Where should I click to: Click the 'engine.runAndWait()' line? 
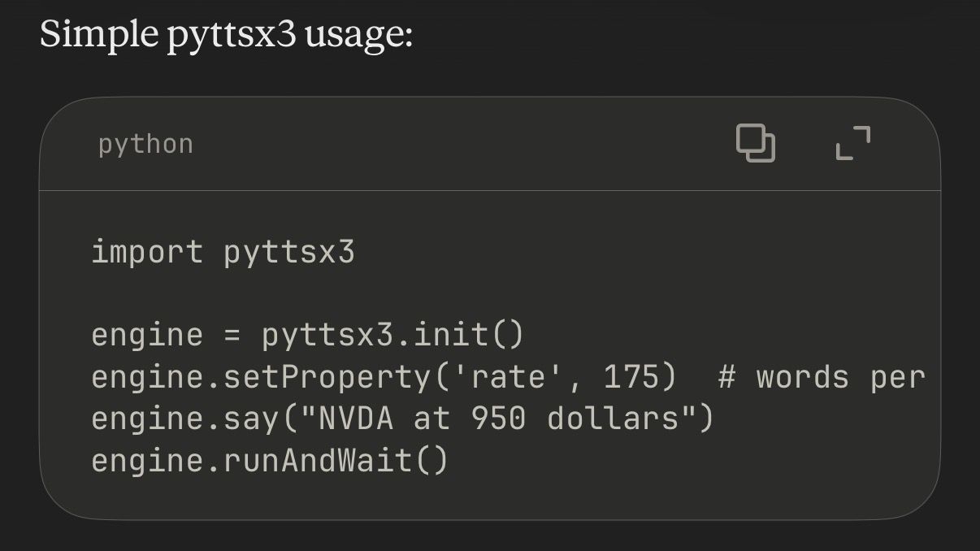[x=270, y=461]
